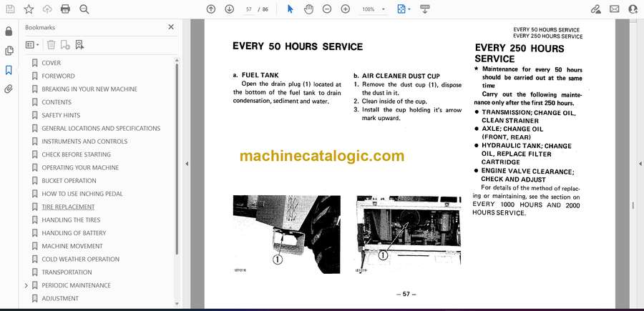Activate the Hand pan tool
Viewport: 644px width, 311px height.
(x=308, y=9)
